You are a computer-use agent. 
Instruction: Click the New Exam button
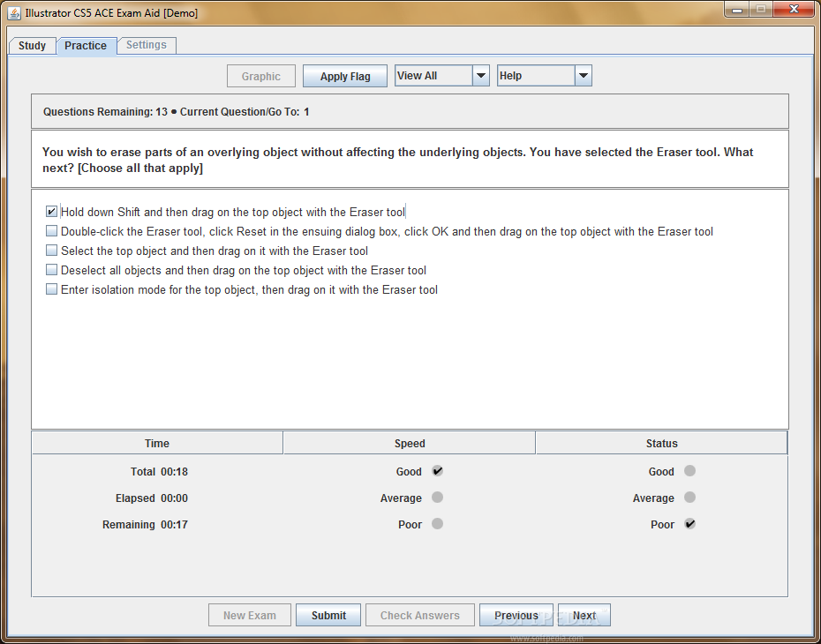[x=250, y=615]
